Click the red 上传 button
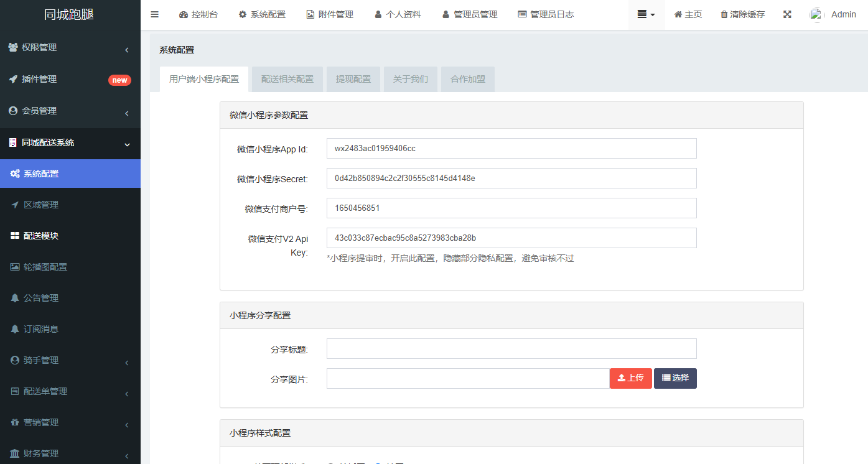 630,378
